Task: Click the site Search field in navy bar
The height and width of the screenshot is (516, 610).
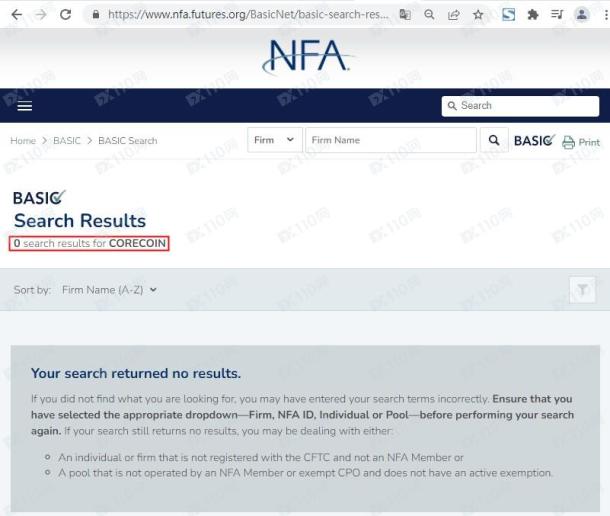Action: point(520,106)
